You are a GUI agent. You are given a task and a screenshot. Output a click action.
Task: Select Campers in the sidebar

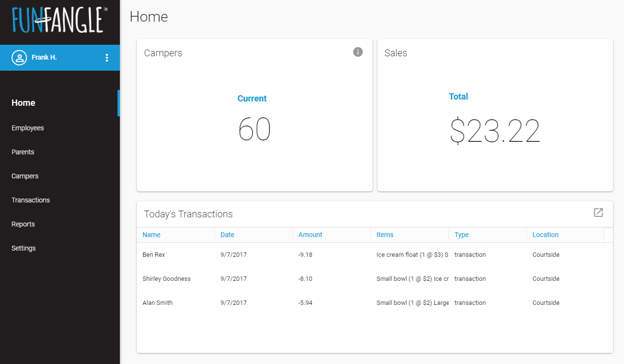25,176
